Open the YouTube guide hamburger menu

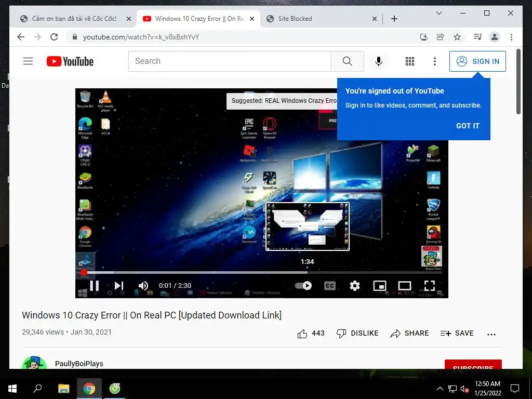(x=28, y=61)
